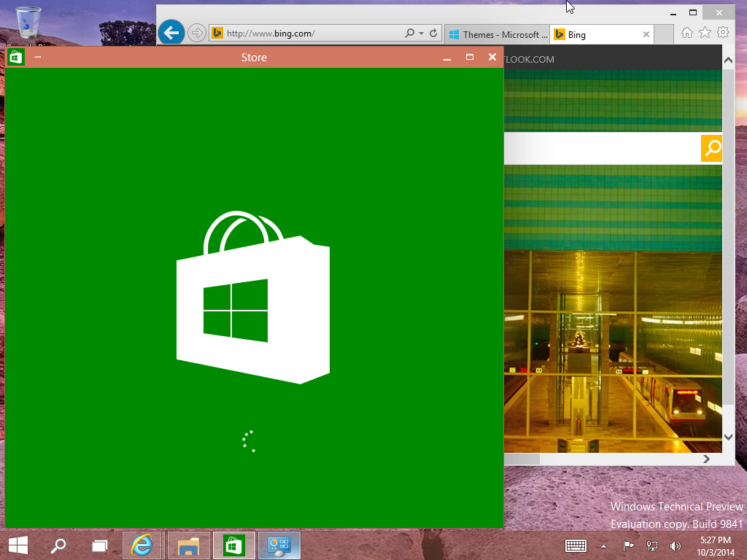Open the Windows Start menu
The width and height of the screenshot is (747, 560).
click(x=18, y=545)
